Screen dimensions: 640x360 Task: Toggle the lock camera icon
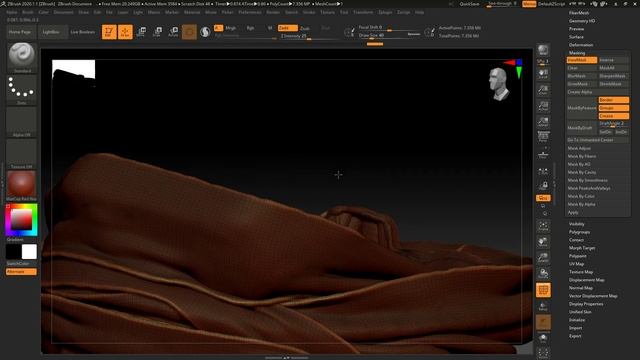point(543,186)
